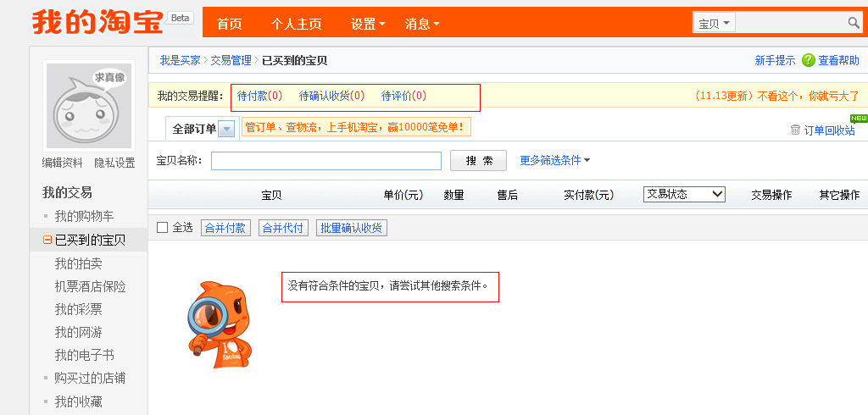This screenshot has width=868, height=415.
Task: Open the 待评价(0) reminder link
Action: (x=404, y=96)
